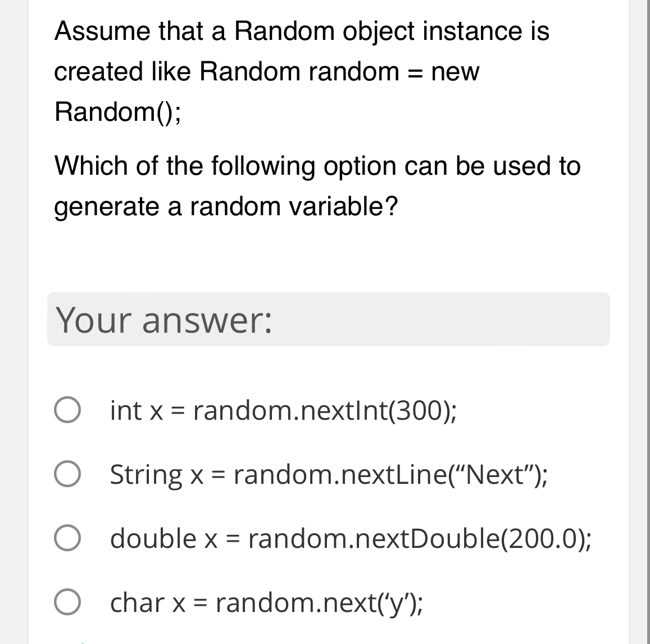Click the option text String x = random.nextLine("Next");
This screenshot has height=644, width=650.
[328, 475]
